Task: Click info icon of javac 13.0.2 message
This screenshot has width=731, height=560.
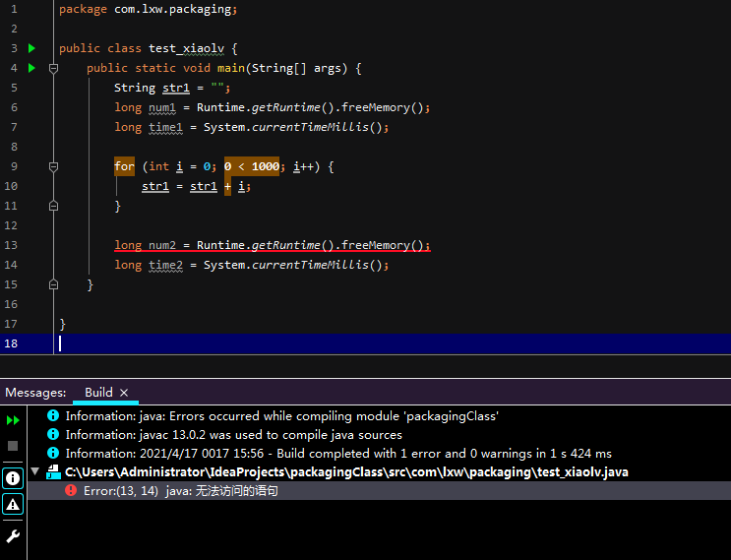Action: (x=53, y=434)
